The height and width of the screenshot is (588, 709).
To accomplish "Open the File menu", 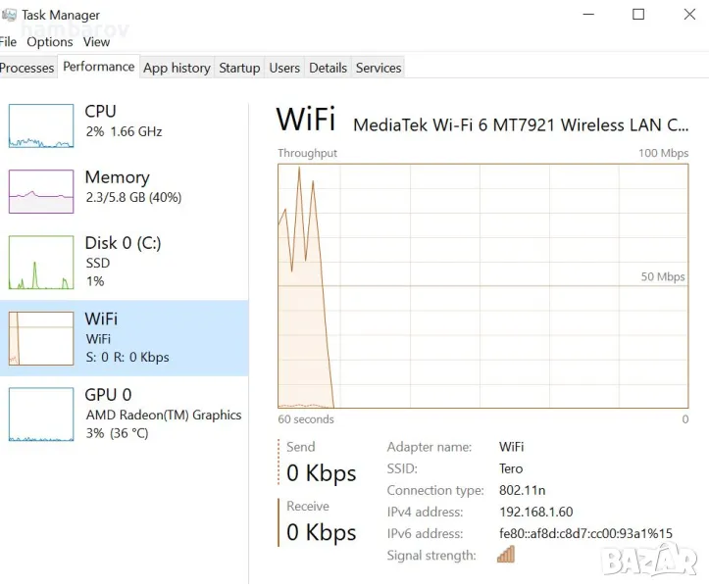I will pos(8,42).
